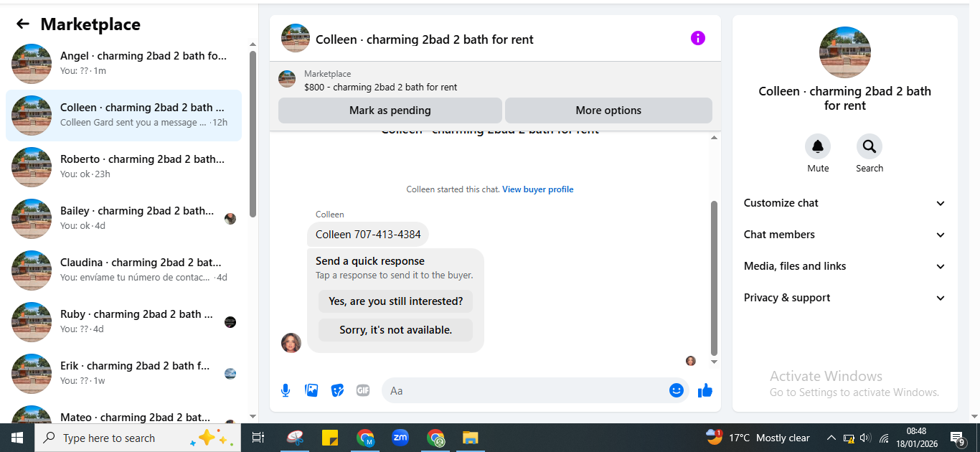This screenshot has height=452, width=980.
Task: Click the Marketplace back arrow
Action: pos(23,24)
